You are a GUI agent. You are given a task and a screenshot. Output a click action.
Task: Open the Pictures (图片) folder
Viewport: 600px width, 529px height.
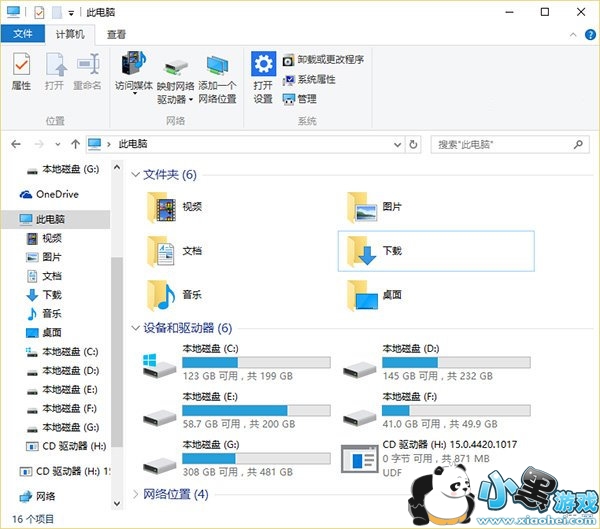tap(374, 207)
